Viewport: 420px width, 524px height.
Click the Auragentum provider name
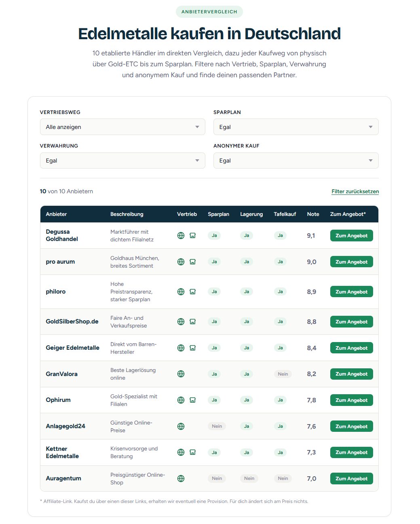tap(63, 478)
